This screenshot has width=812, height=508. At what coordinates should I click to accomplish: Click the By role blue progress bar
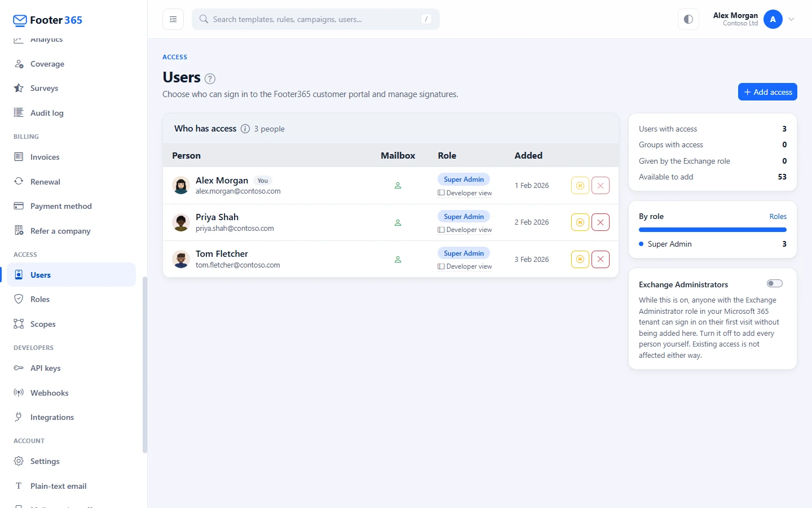click(713, 230)
